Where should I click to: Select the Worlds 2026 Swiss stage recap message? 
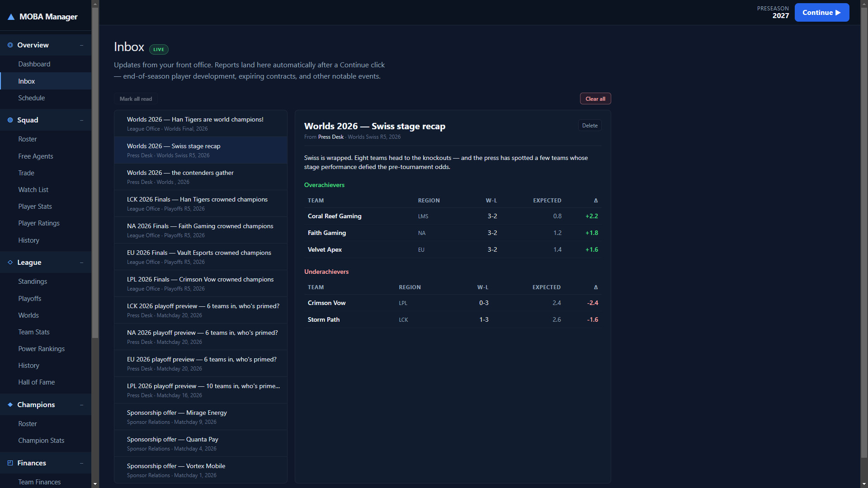[x=201, y=150]
